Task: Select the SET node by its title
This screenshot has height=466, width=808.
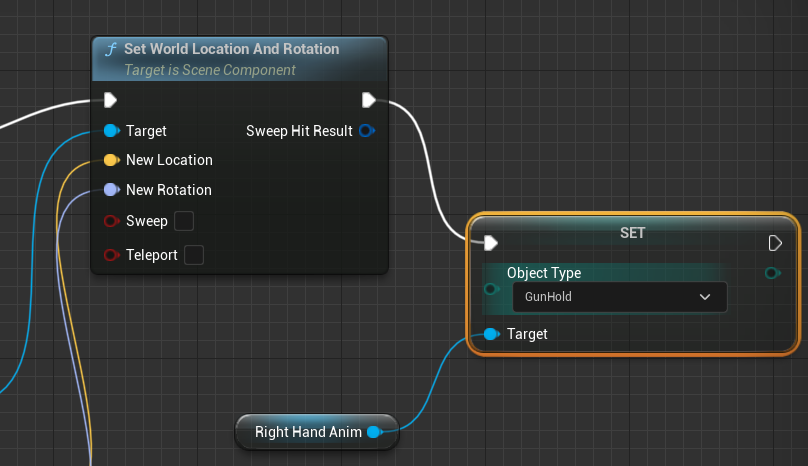Action: pyautogui.click(x=633, y=232)
